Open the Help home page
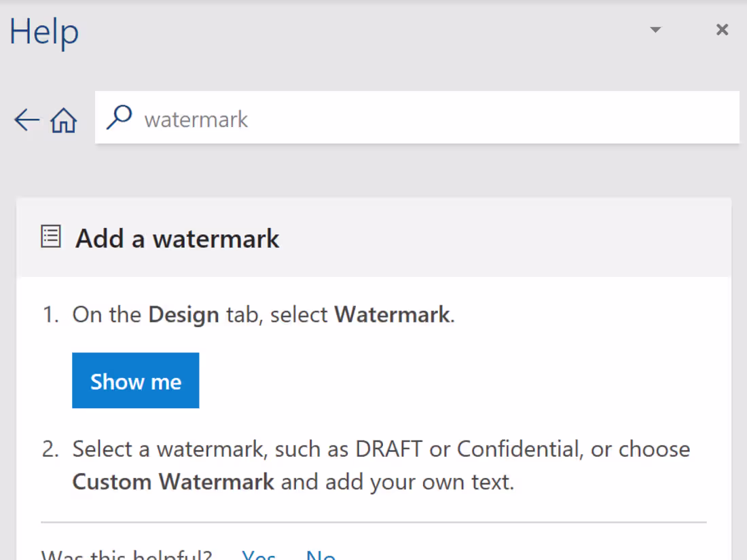 [x=64, y=121]
